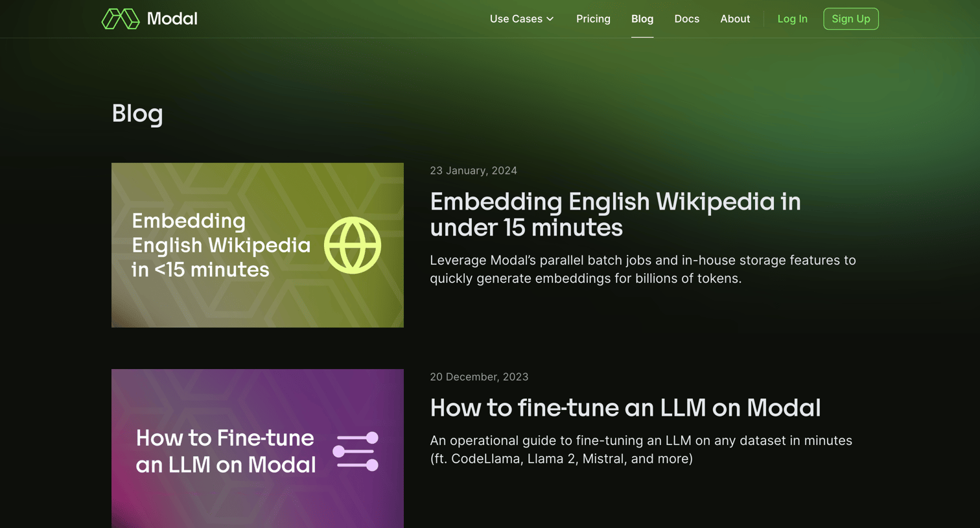Expand the Use Cases dropdown chevron

coord(550,19)
